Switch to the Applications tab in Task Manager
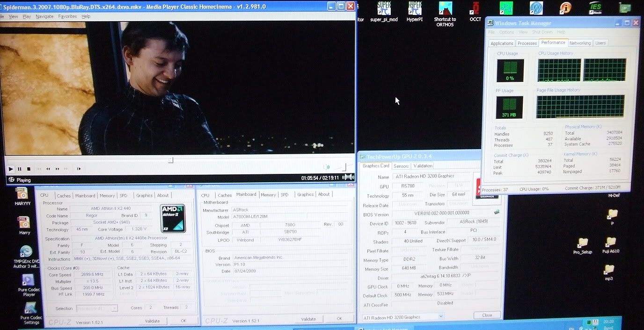The height and width of the screenshot is (330, 644). click(x=502, y=43)
